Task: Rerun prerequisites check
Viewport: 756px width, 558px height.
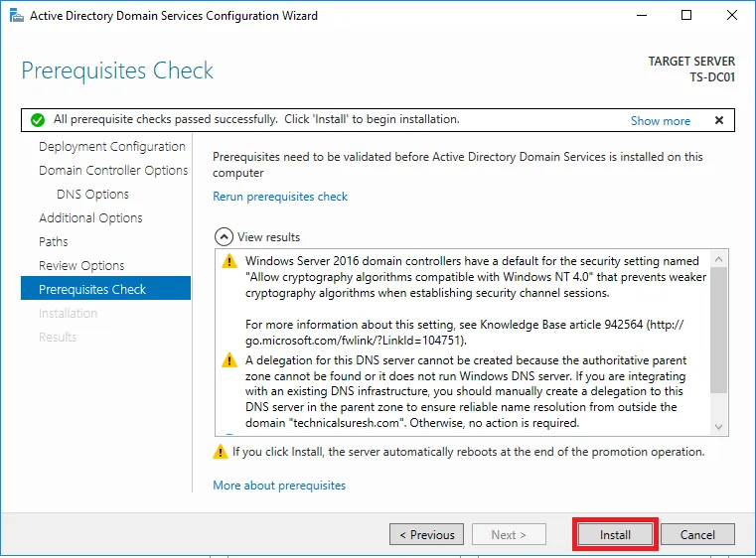Action: [x=280, y=197]
